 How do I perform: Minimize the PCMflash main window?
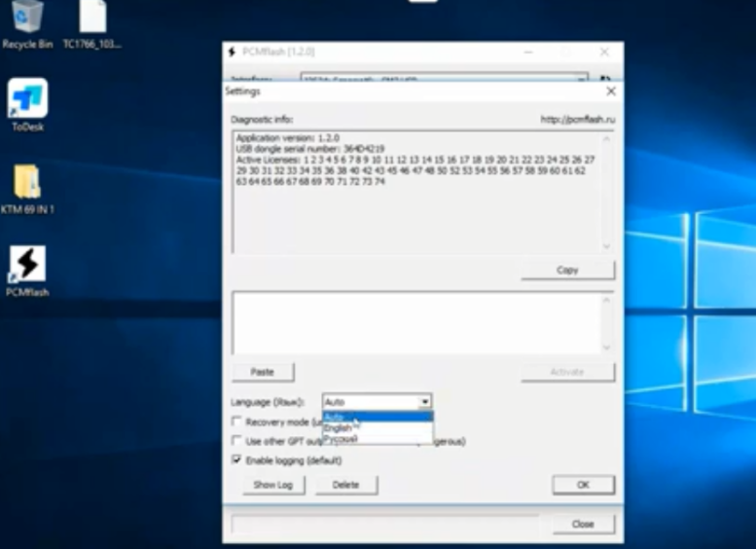click(x=528, y=52)
